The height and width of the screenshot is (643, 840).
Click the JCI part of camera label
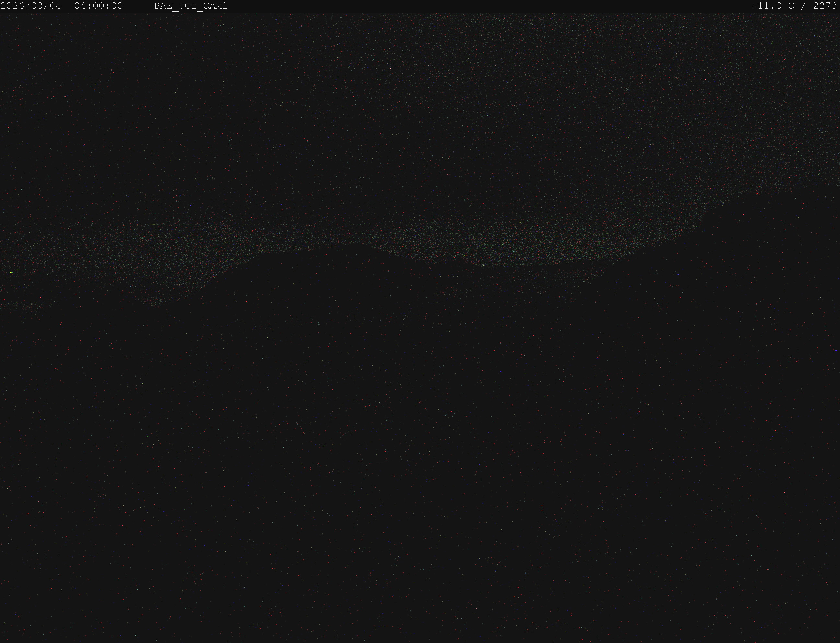[188, 6]
